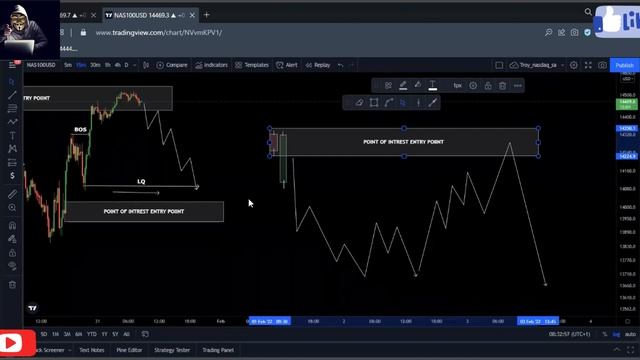
Task: Open drawing templates icon in floating toolbar
Action: pyautogui.click(x=388, y=85)
